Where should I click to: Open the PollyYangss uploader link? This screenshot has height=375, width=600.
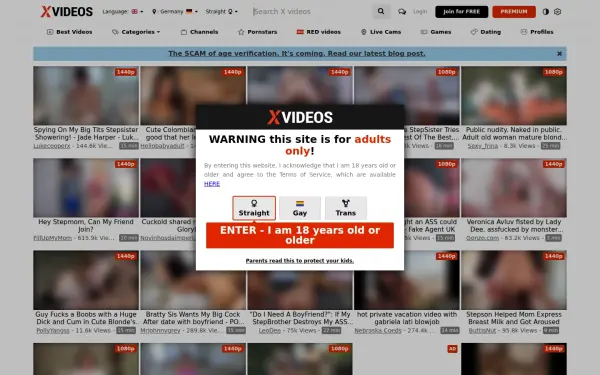(53, 331)
